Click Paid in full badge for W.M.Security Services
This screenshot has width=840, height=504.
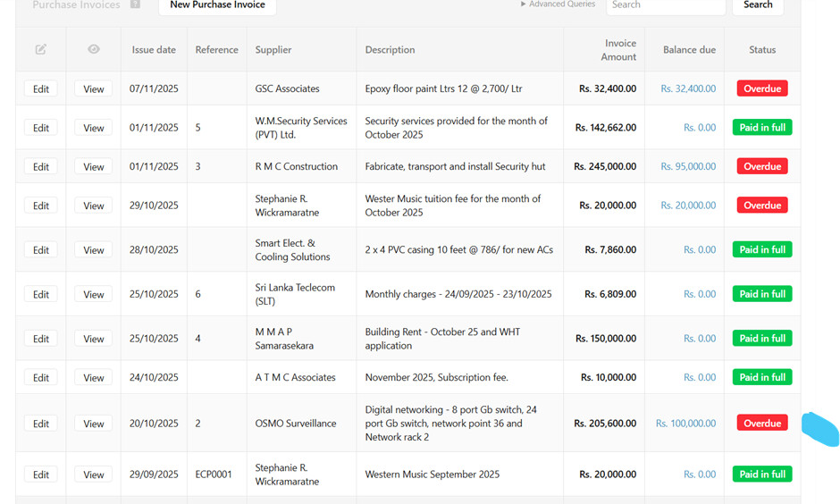(762, 128)
